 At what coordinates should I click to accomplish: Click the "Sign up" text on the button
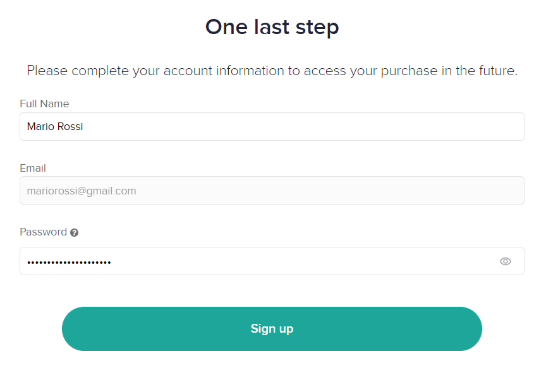click(272, 329)
